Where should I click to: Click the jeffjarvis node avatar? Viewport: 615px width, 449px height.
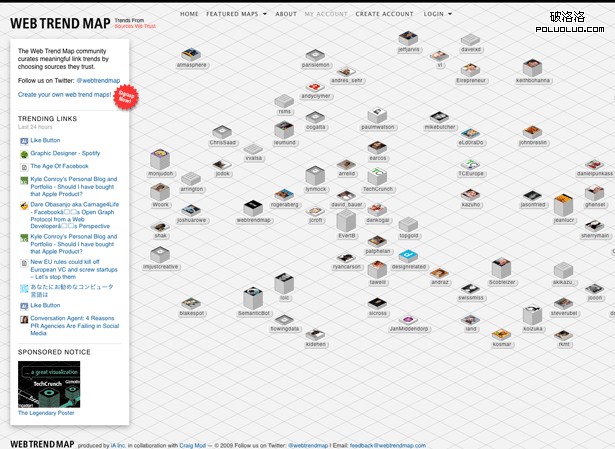tap(409, 37)
